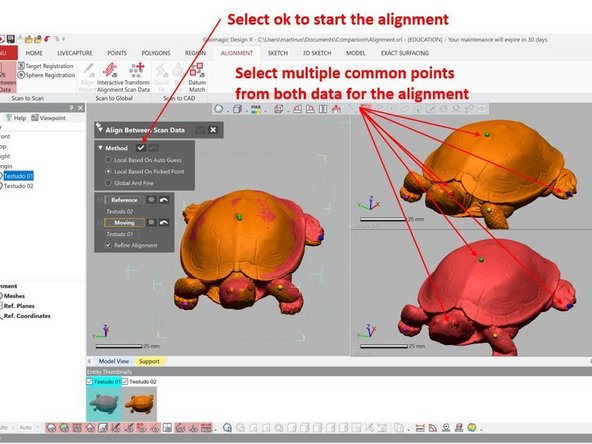Select the Testudo 02 orange turtle thumbnail
Viewport: 592px width, 444px height.
coord(139,403)
